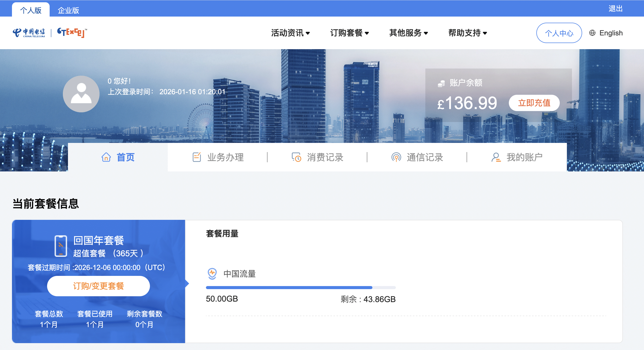Open the 帮助支持 dropdown menu
This screenshot has width=644, height=350.
coord(468,33)
